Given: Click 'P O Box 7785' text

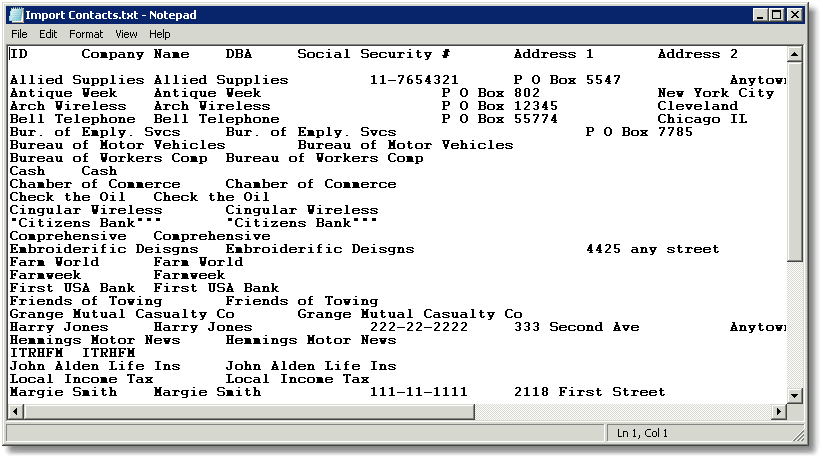Looking at the screenshot, I should [639, 132].
